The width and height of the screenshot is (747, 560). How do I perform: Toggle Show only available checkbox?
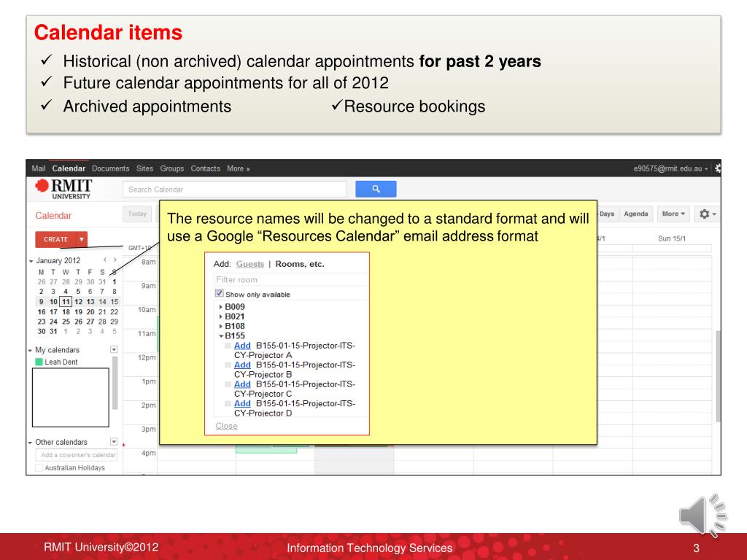click(219, 293)
